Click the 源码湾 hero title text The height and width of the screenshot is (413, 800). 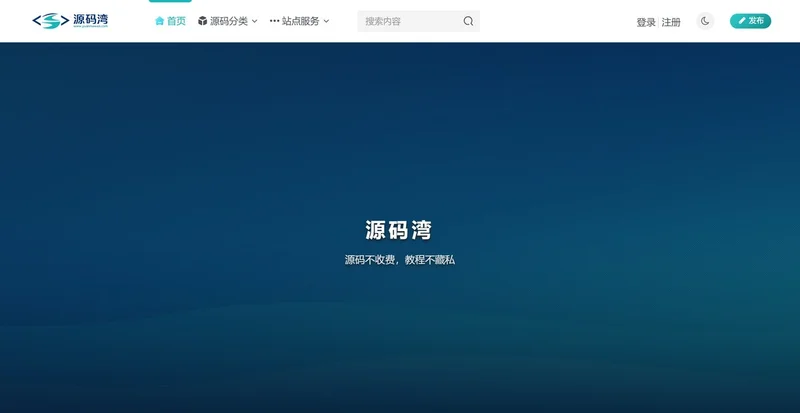pos(398,230)
